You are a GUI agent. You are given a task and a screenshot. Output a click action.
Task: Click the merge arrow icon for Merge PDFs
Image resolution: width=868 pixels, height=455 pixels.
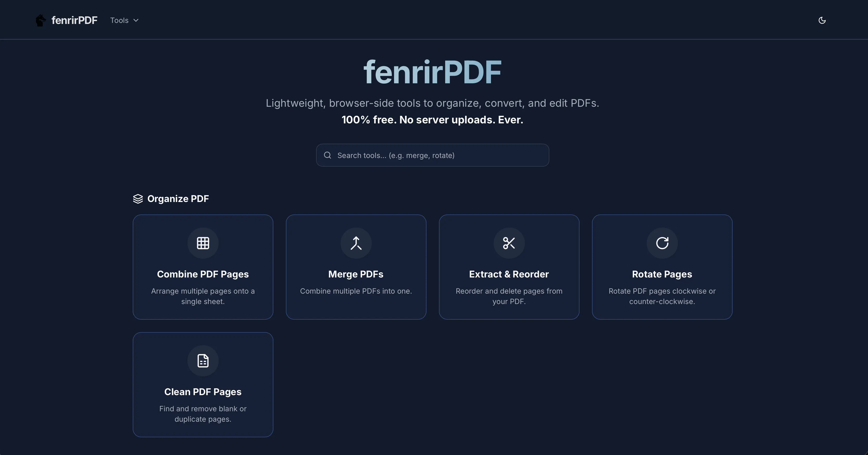(x=356, y=243)
